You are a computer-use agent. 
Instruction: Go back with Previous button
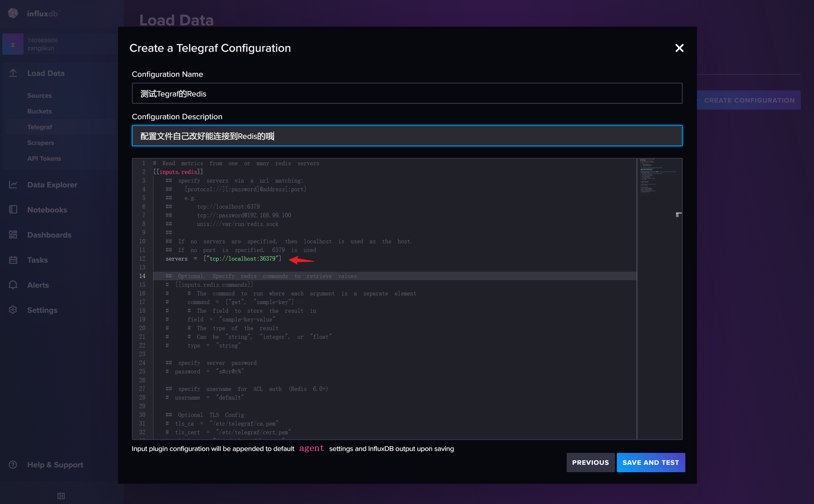[x=590, y=462]
